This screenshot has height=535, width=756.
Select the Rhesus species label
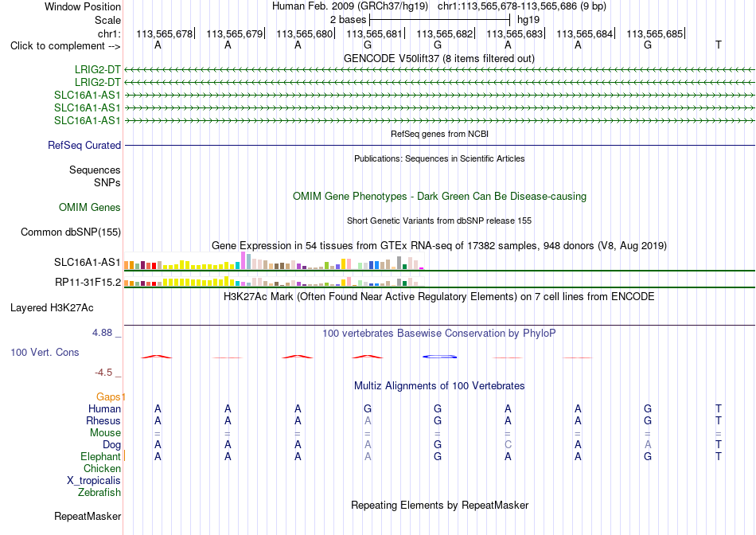[103, 420]
